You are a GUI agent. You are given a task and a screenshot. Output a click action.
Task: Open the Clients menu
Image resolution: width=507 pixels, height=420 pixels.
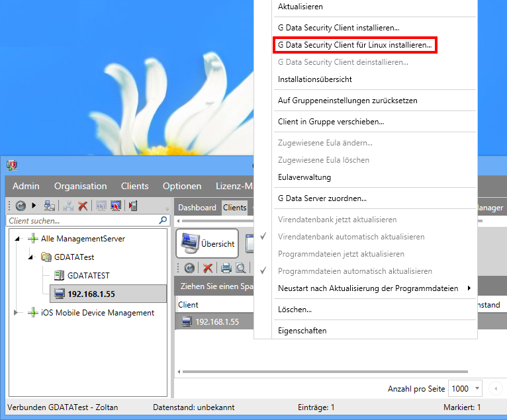(134, 186)
